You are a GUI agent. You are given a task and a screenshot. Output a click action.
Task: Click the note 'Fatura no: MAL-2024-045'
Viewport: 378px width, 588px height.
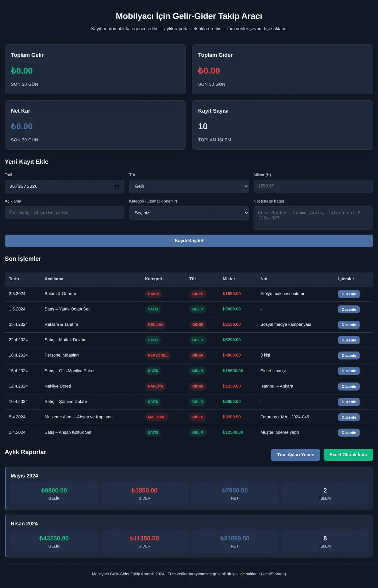point(285,417)
